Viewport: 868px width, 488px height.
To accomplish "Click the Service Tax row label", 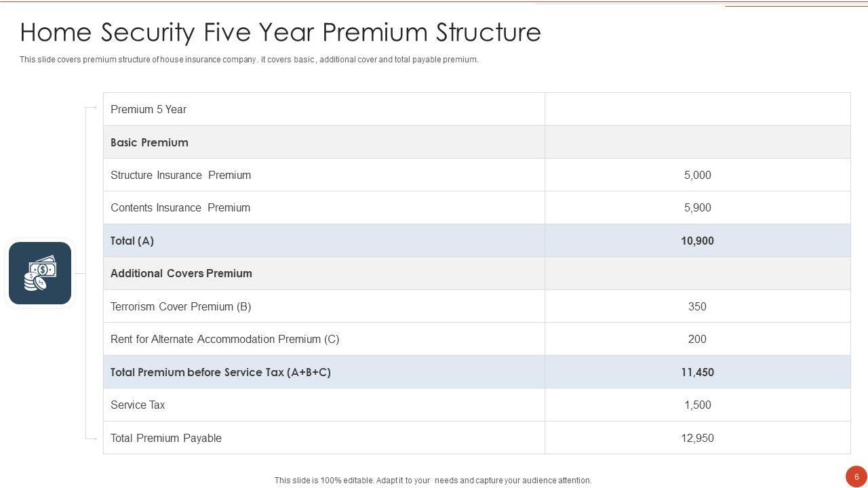I will pos(138,405).
